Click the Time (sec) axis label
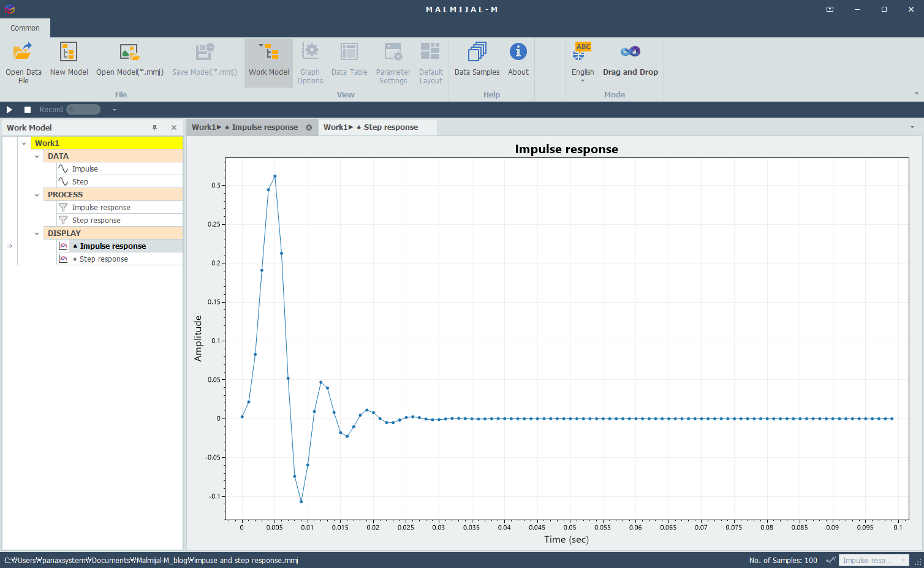The width and height of the screenshot is (924, 568). click(x=566, y=540)
